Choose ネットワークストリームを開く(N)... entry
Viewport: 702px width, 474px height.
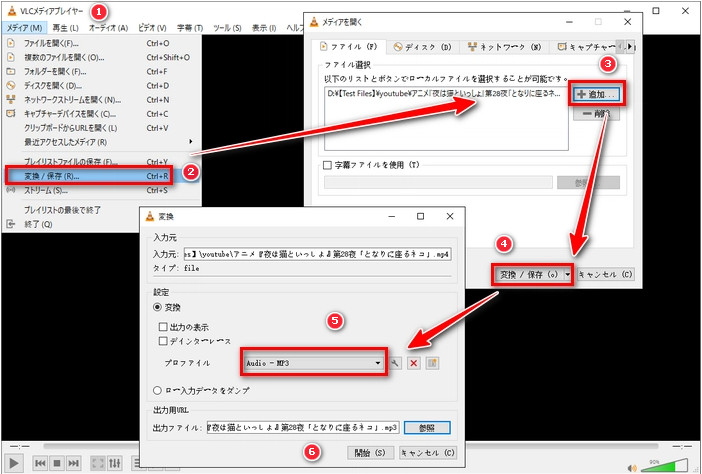point(102,100)
